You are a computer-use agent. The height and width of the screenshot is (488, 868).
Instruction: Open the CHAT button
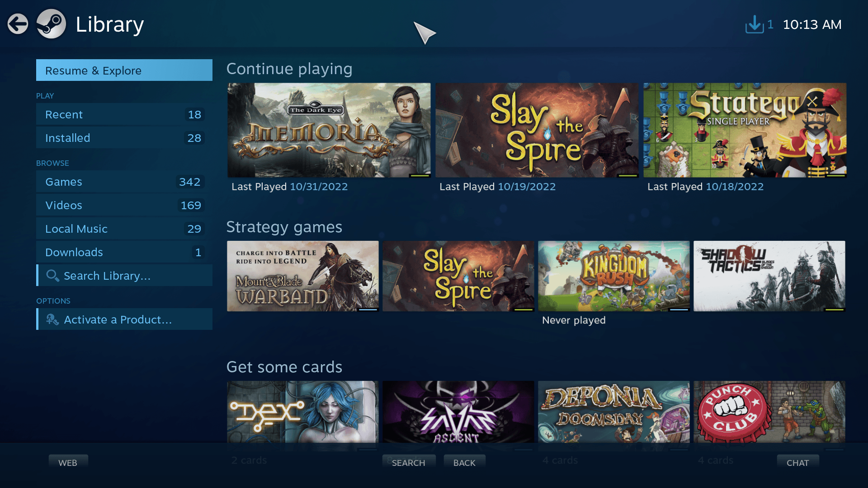pos(797,463)
